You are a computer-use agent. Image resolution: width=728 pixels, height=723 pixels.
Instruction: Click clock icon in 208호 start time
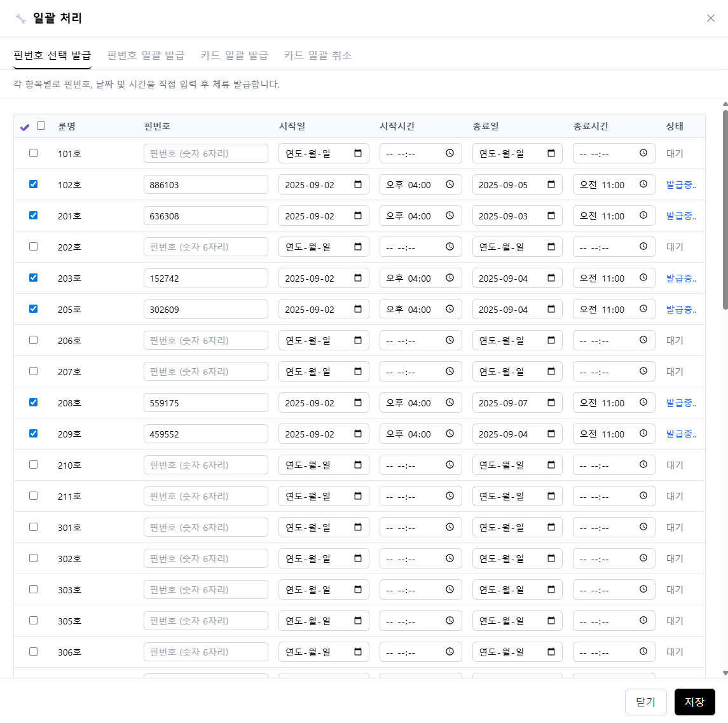(x=450, y=403)
